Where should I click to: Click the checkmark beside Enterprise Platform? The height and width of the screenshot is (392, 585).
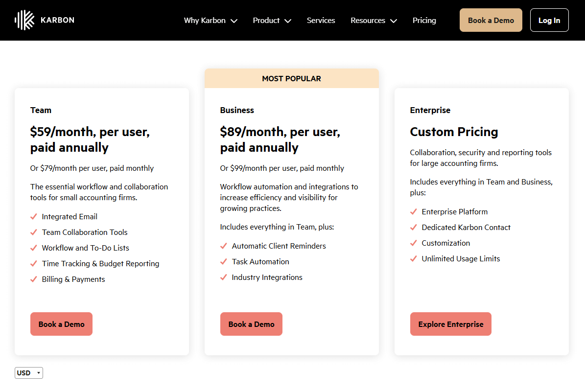(x=414, y=211)
